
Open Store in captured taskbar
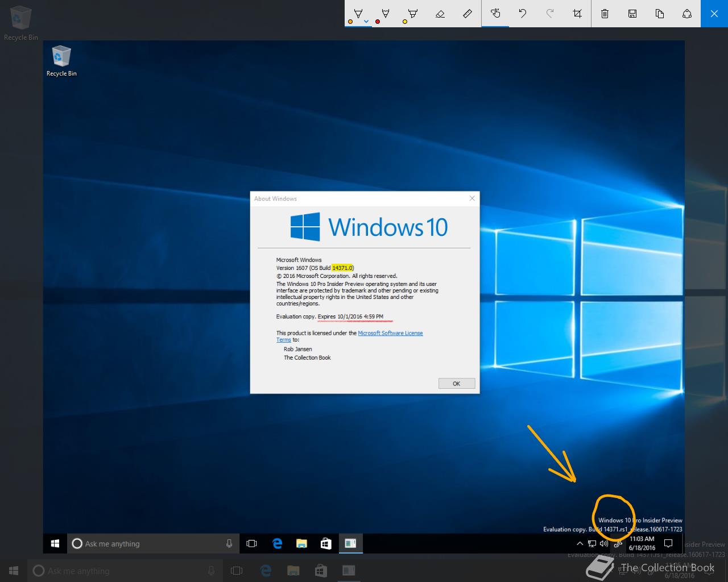pos(326,544)
